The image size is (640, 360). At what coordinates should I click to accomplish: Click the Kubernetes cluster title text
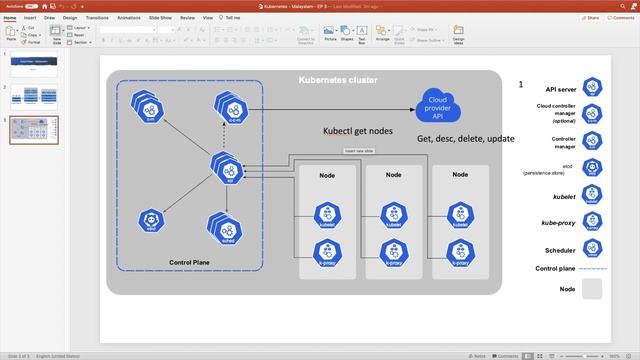click(338, 80)
